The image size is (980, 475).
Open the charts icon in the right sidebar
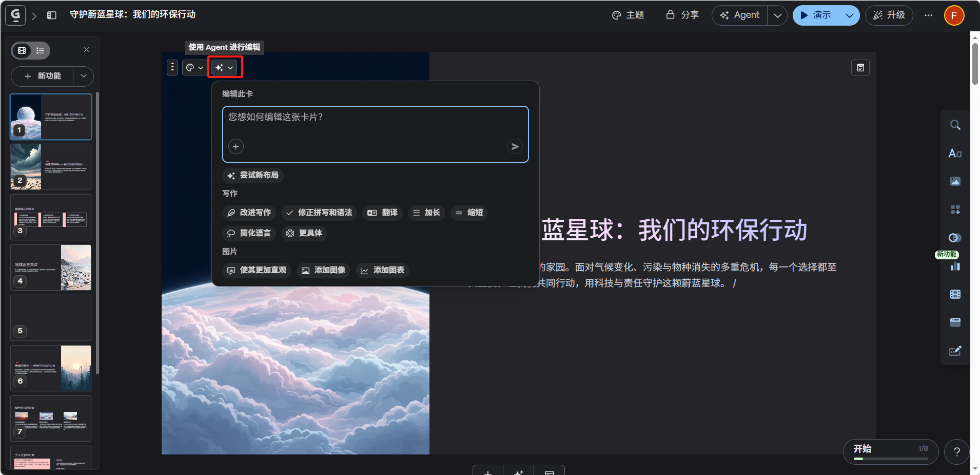coord(955,266)
